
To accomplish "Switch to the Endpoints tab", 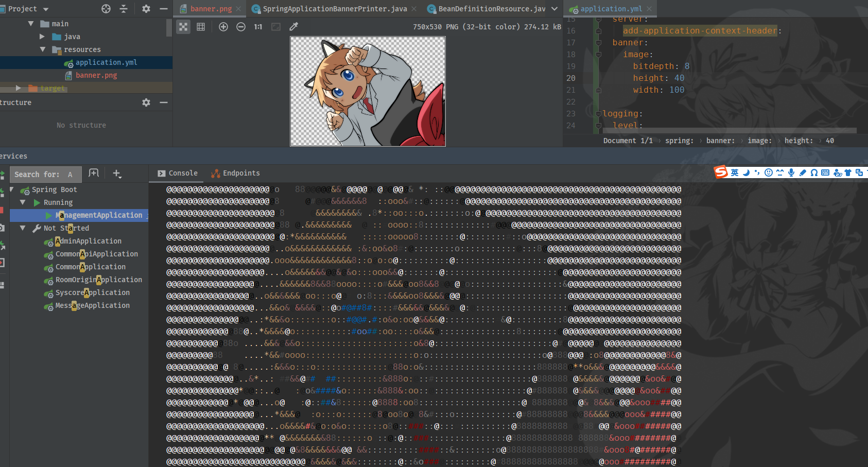I will [236, 174].
